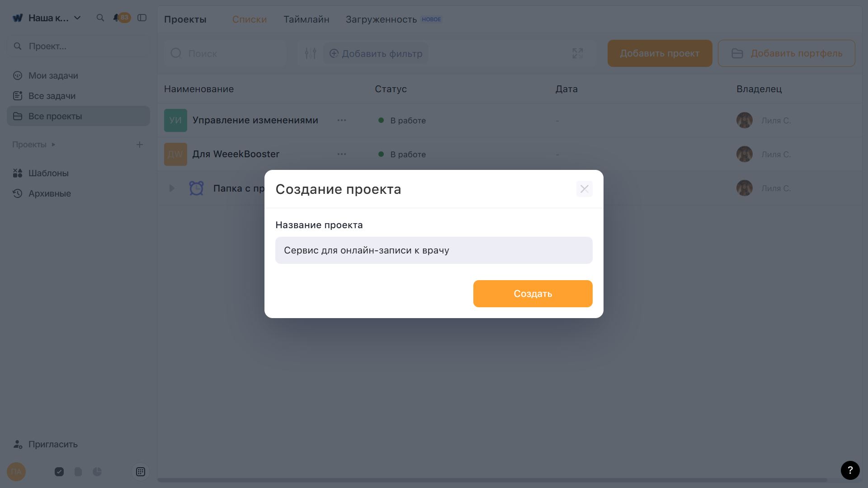Click Добавить портфель button
Viewport: 868px width, 488px height.
pos(786,53)
